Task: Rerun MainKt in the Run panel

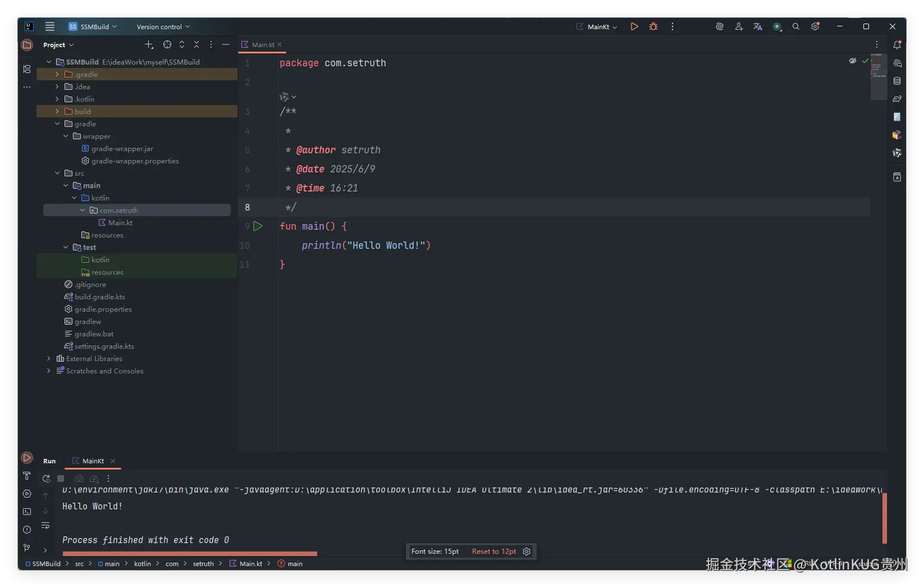Action: (x=46, y=478)
